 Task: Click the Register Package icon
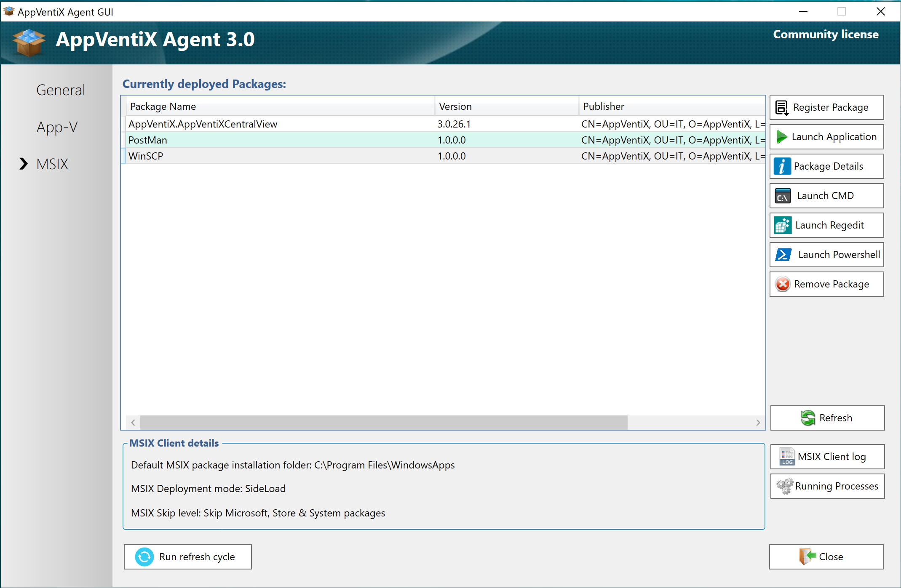click(x=782, y=108)
